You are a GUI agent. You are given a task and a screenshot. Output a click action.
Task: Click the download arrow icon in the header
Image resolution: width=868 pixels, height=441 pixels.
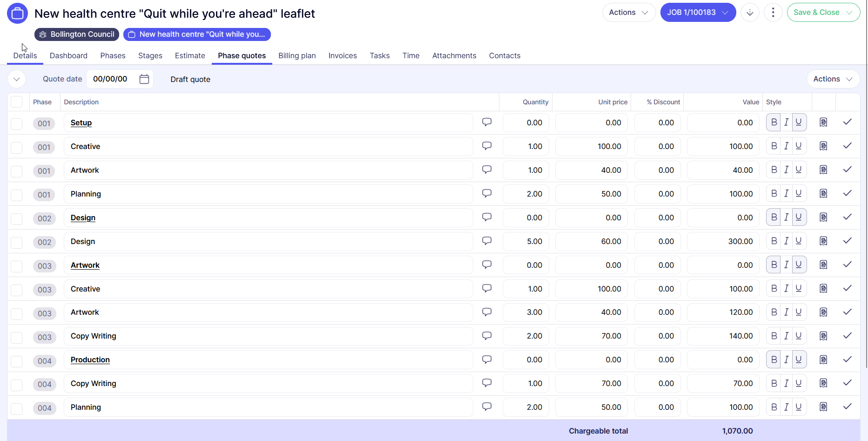coord(750,13)
